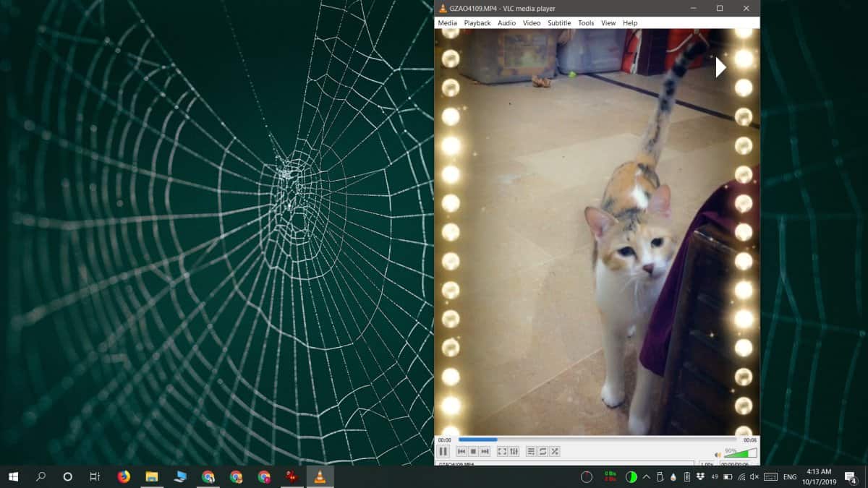Image resolution: width=868 pixels, height=488 pixels.
Task: Jump to the previous media item
Action: (x=461, y=451)
